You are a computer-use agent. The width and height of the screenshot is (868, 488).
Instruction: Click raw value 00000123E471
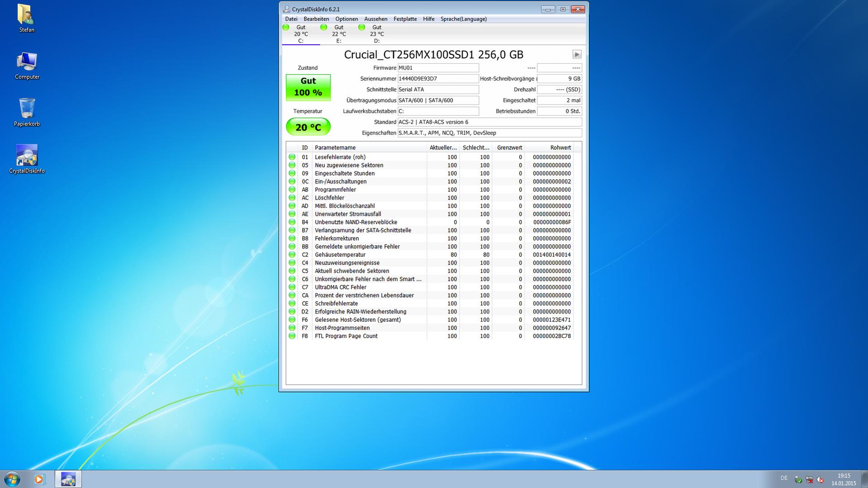coord(552,320)
